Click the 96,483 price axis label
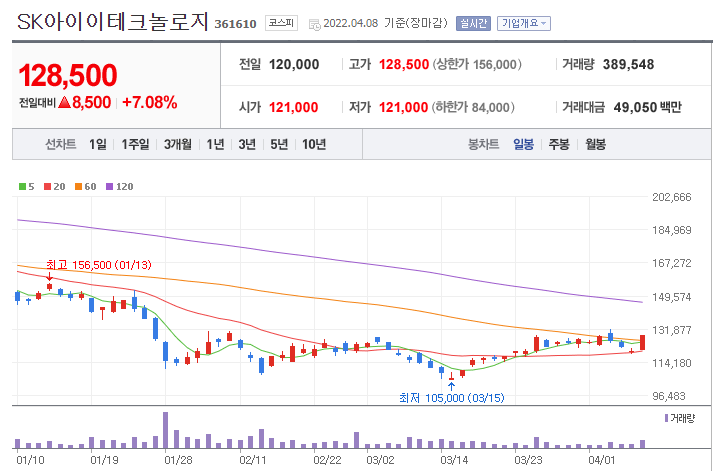This screenshot has width=713, height=471. click(668, 396)
